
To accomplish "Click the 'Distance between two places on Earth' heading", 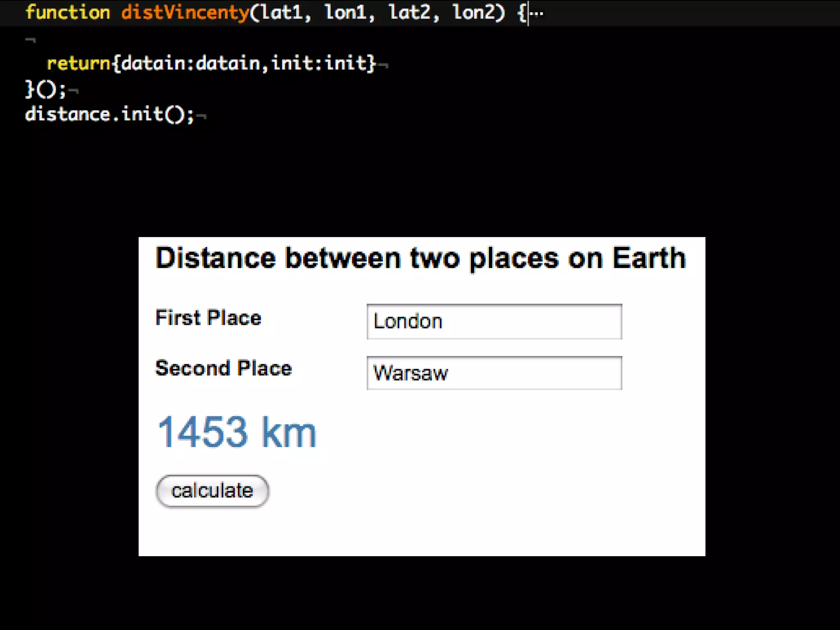I will [x=420, y=258].
